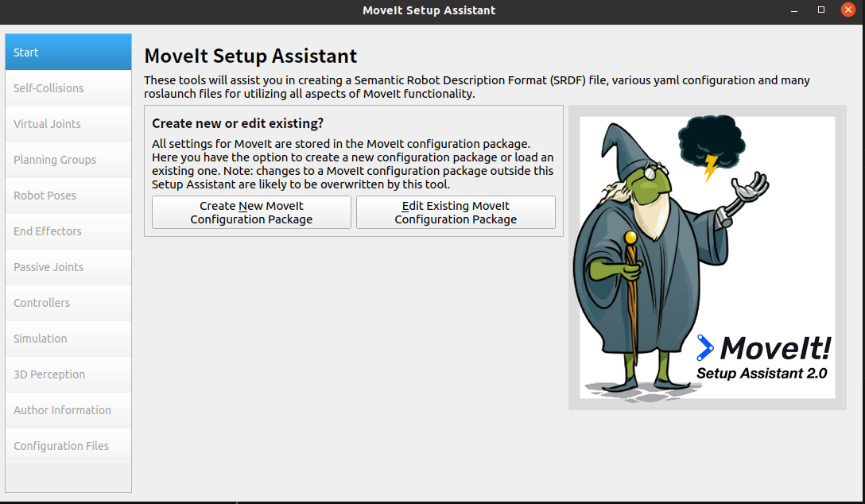The width and height of the screenshot is (865, 504).
Task: Open the Author Information tab
Action: (68, 410)
